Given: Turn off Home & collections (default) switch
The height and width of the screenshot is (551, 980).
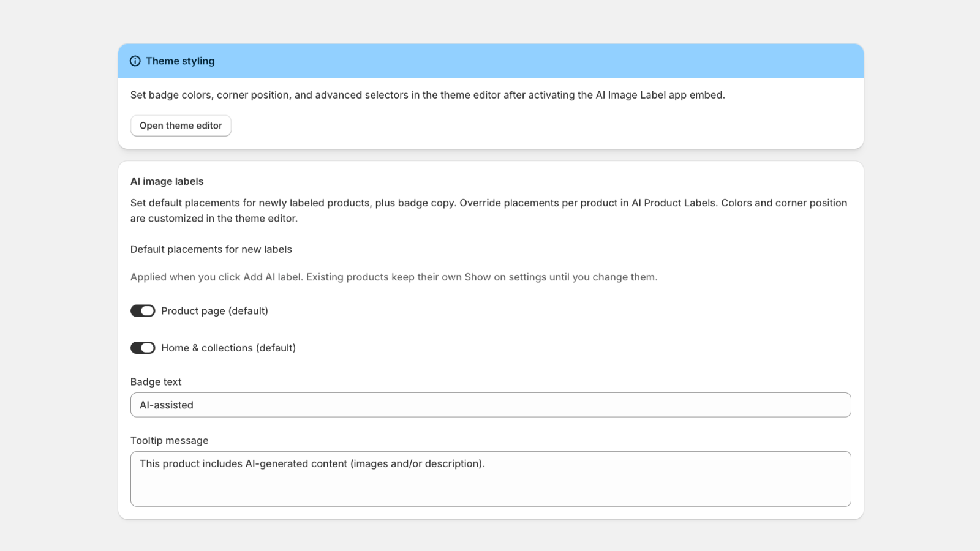Looking at the screenshot, I should (x=143, y=348).
